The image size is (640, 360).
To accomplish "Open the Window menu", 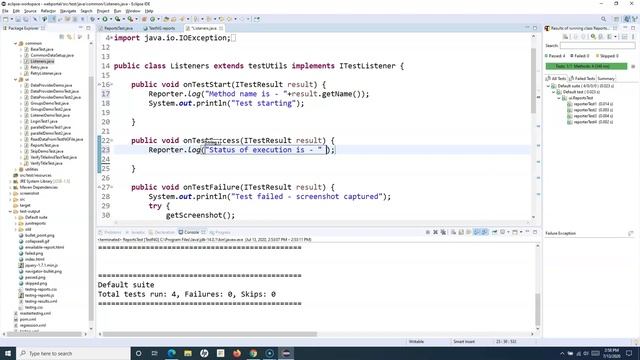I will tap(133, 11).
